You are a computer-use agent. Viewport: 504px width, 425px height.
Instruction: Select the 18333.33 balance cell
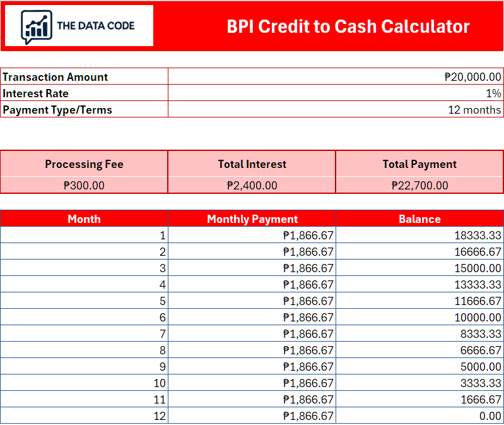point(419,236)
